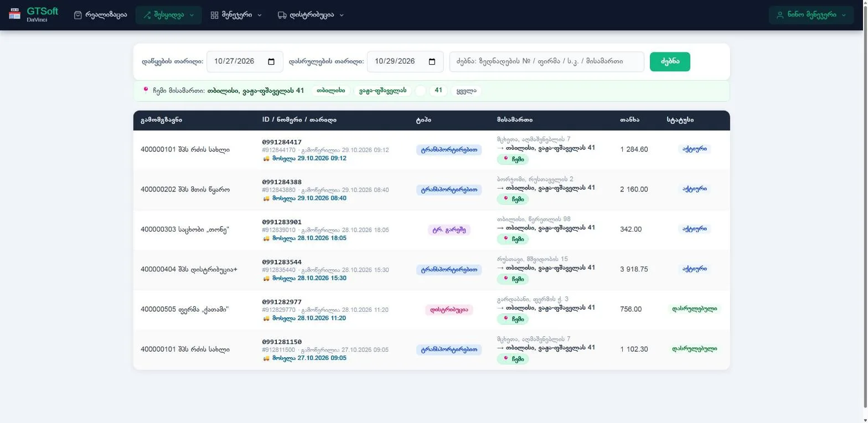Screen dimensions: 868x423
Task: Click the სტატუსი column header
Action: 680,120
